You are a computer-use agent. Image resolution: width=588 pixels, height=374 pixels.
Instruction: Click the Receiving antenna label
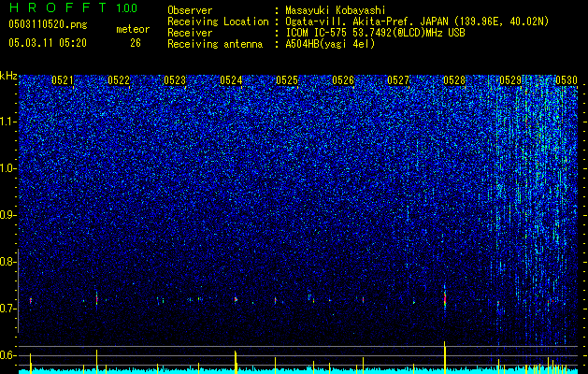tap(215, 44)
